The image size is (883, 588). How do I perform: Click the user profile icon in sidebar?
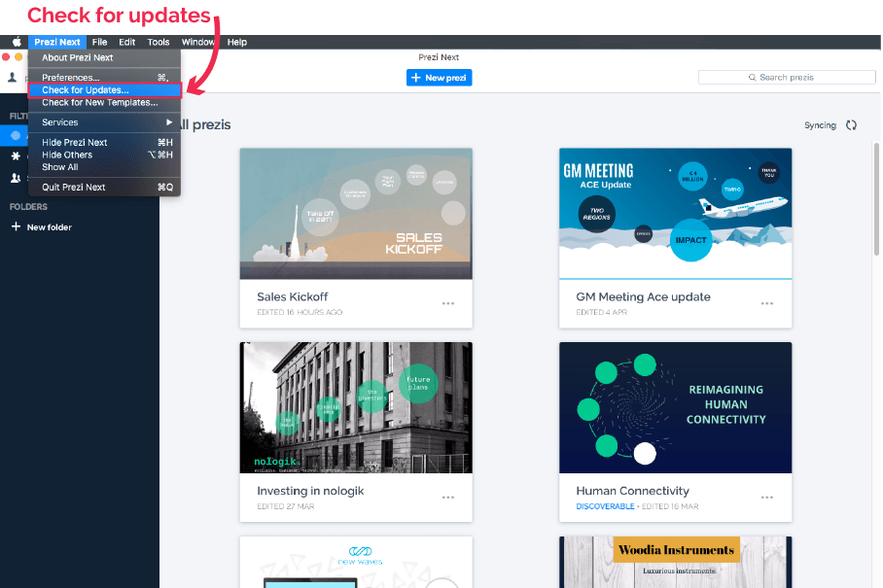click(13, 78)
